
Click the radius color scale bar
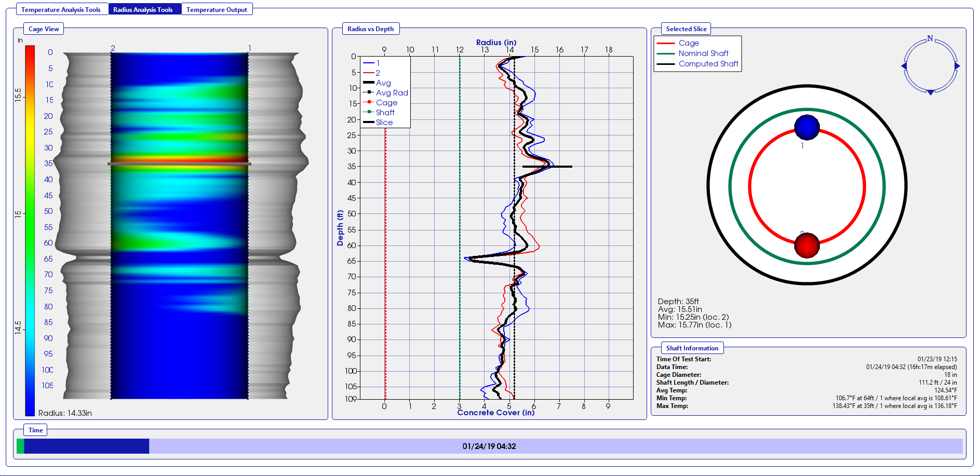(30, 230)
